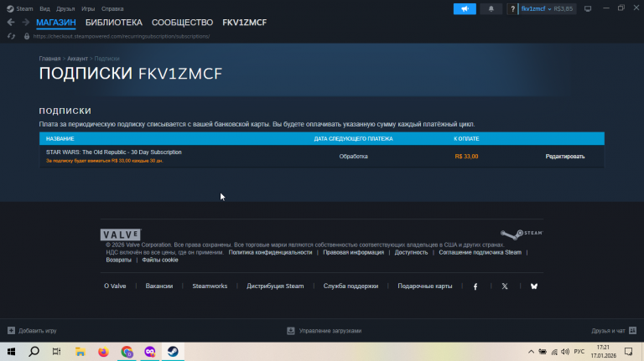Reload the page with refresh icon
The width and height of the screenshot is (644, 361).
click(x=11, y=36)
